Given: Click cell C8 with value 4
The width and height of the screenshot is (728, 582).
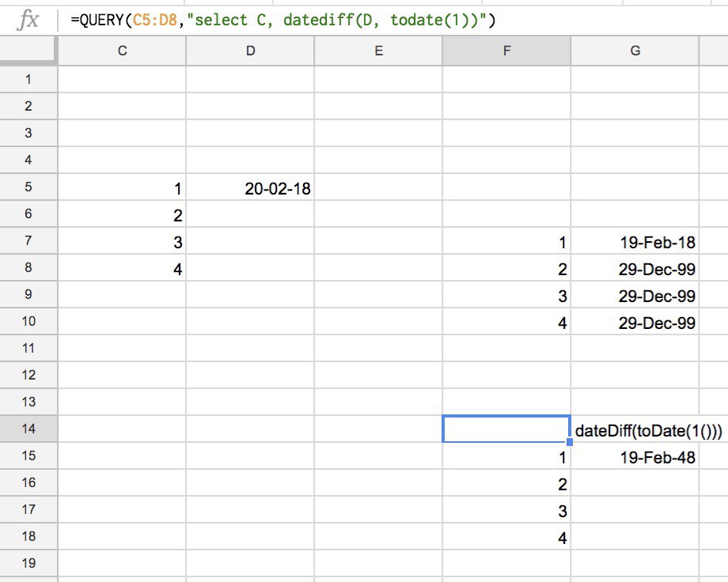Looking at the screenshot, I should tap(122, 268).
